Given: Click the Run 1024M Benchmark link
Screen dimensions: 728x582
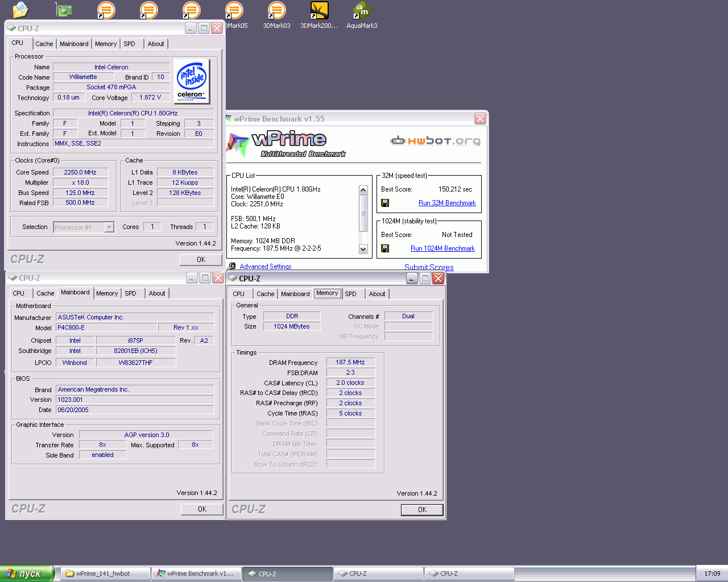Looking at the screenshot, I should [442, 248].
